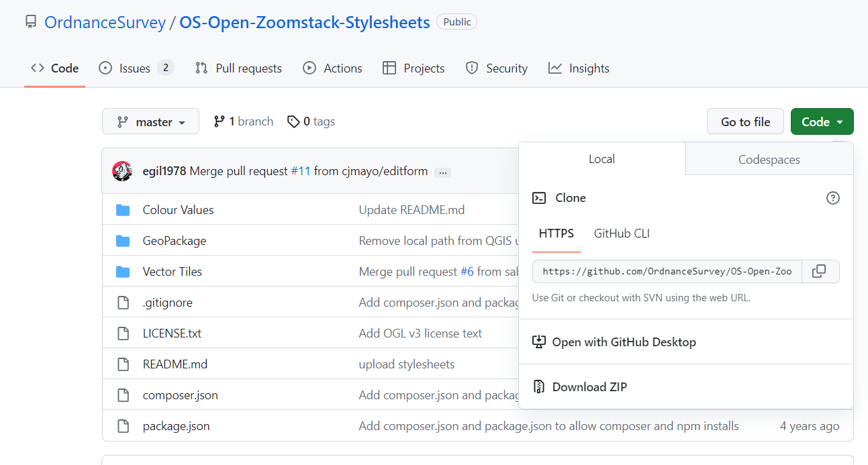Viewport: 868px width, 465px height.
Task: Expand the master branch selector
Action: (x=150, y=121)
